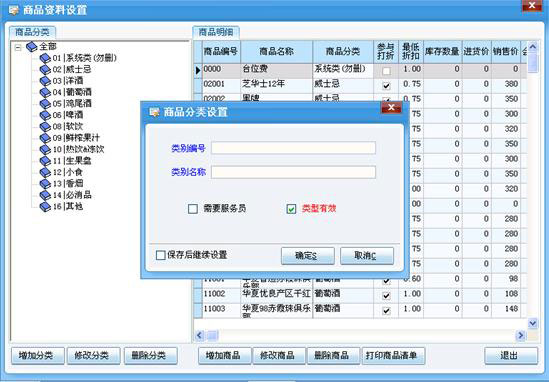Select the 16 其他 category text
This screenshot has height=382, width=549.
click(68, 207)
